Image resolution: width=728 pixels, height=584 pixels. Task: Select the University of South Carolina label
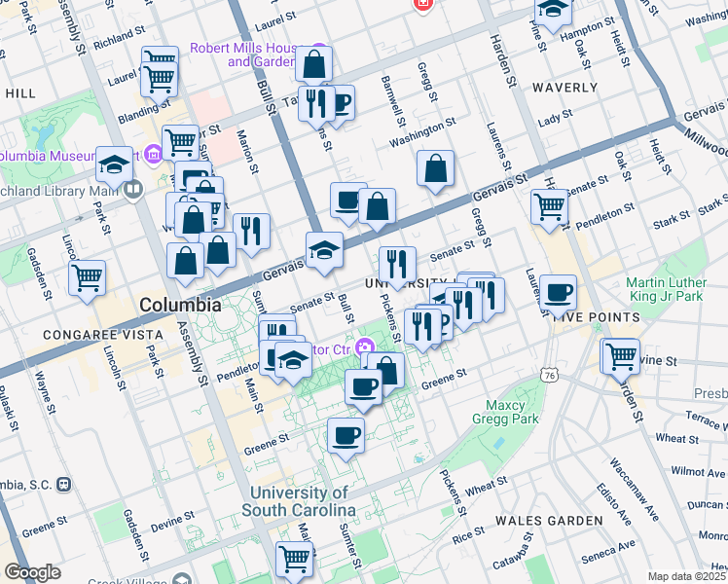tap(299, 501)
